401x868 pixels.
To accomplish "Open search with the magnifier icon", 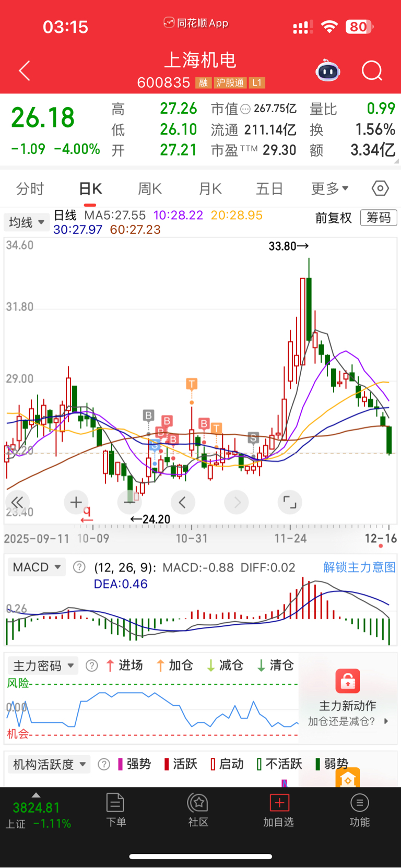I will pyautogui.click(x=372, y=70).
